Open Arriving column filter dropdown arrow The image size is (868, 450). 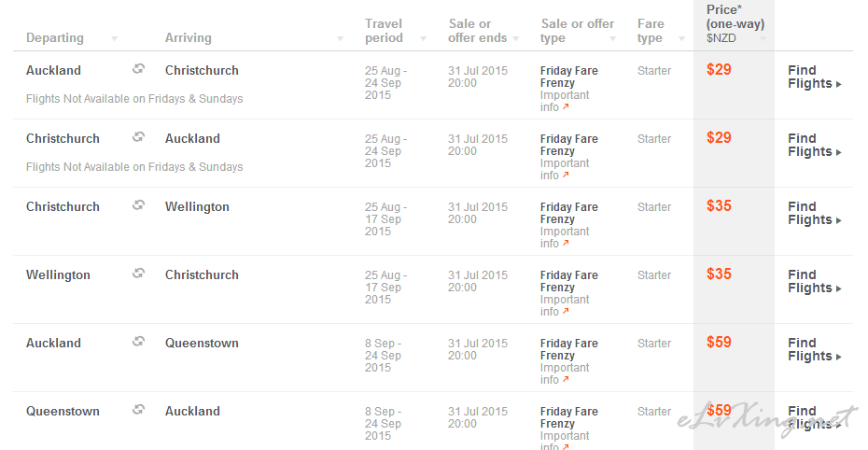340,39
